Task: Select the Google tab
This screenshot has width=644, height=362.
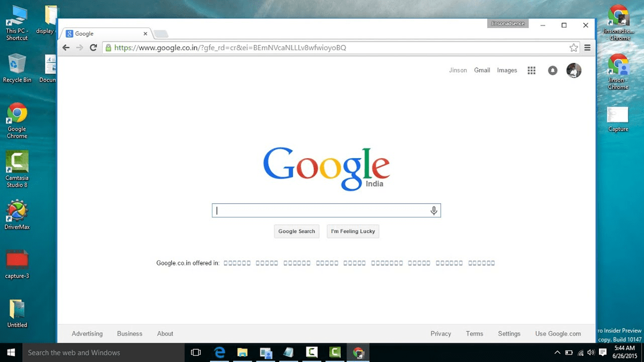Action: point(106,33)
